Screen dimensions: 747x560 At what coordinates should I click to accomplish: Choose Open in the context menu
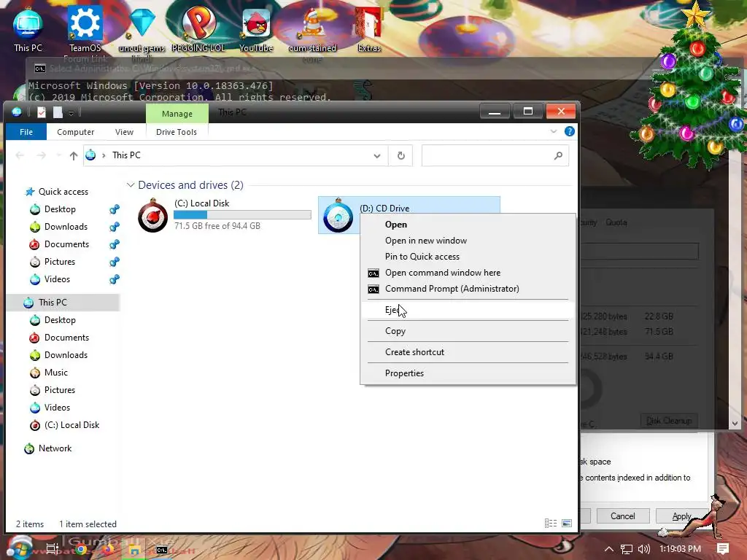pos(468,225)
